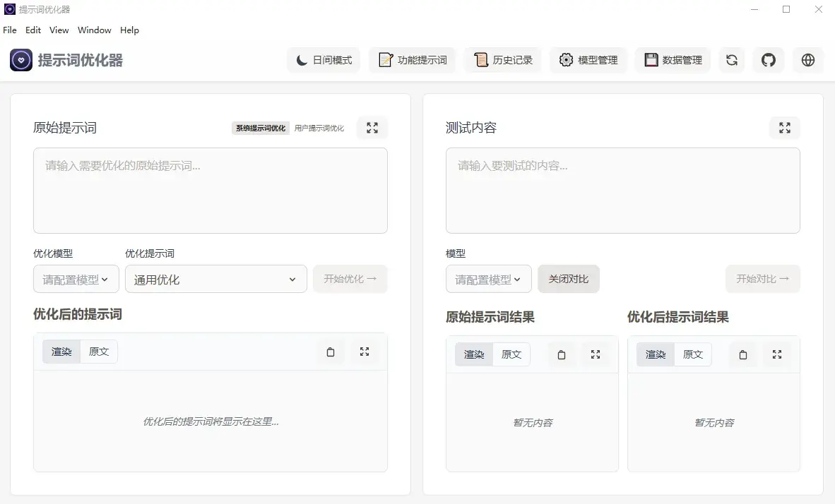
Task: Click the 开始对比 button
Action: (762, 279)
